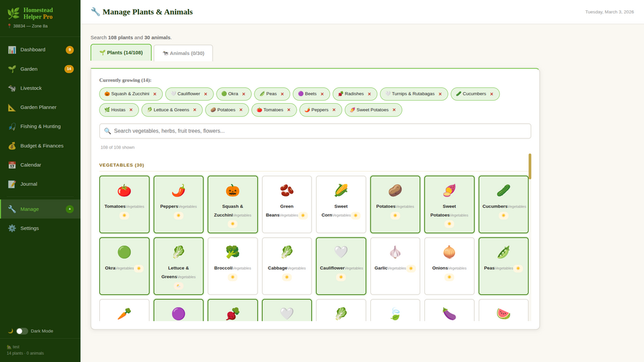The image size is (644, 362).
Task: Click the VEGETABLES (30) heading
Action: [x=122, y=165]
